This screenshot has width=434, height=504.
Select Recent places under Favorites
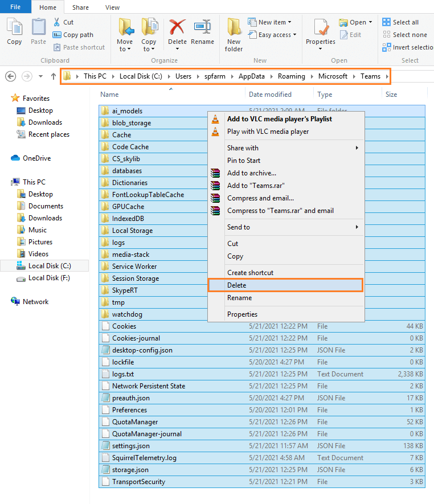(43, 134)
